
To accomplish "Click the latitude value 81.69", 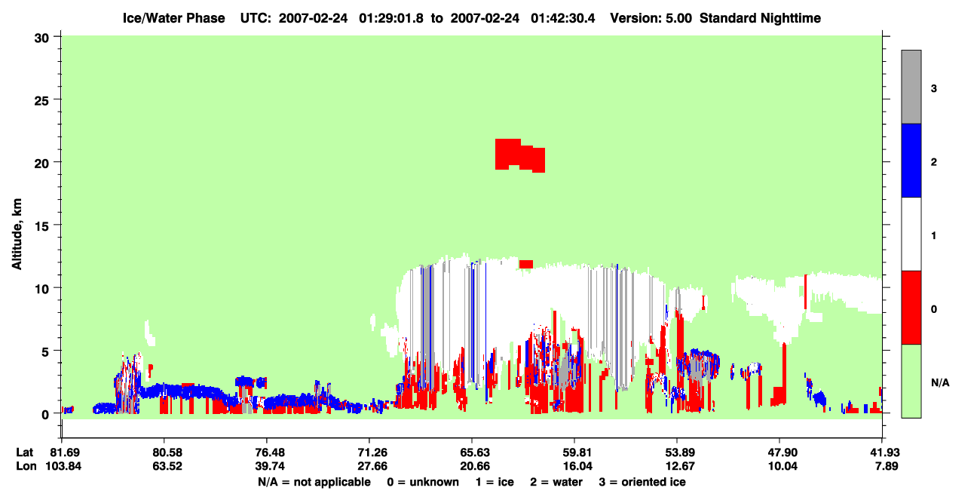I will click(62, 452).
